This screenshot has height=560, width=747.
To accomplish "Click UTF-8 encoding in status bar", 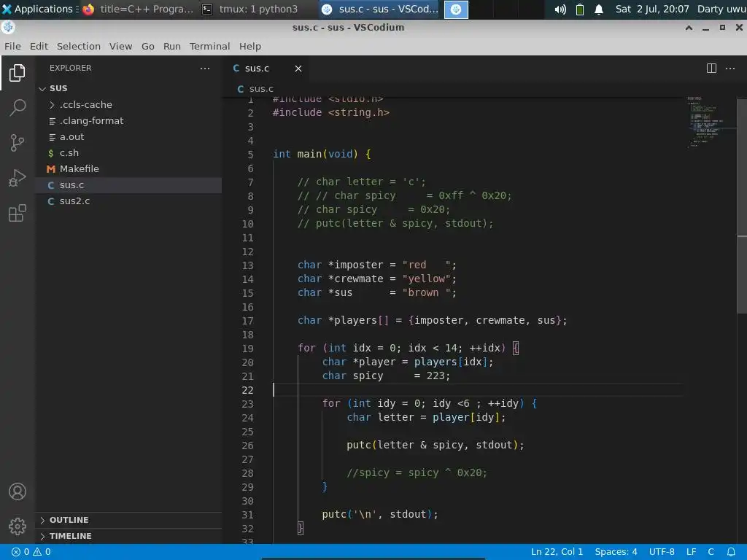I will point(662,552).
